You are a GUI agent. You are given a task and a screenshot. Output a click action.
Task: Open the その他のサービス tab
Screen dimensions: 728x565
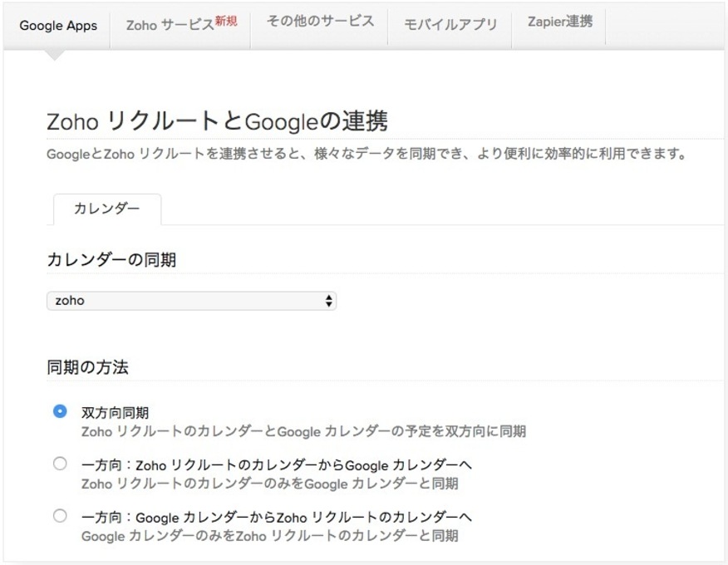click(320, 22)
